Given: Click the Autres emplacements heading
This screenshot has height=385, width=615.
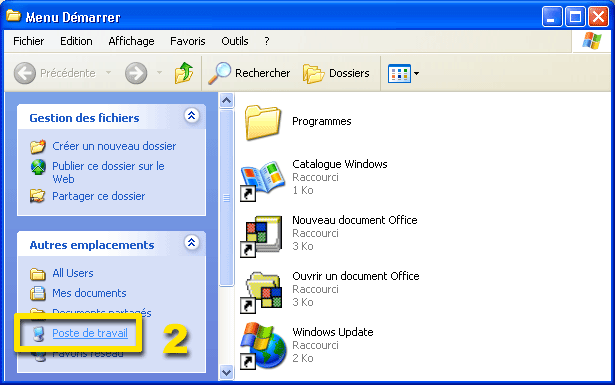Looking at the screenshot, I should pos(92,245).
